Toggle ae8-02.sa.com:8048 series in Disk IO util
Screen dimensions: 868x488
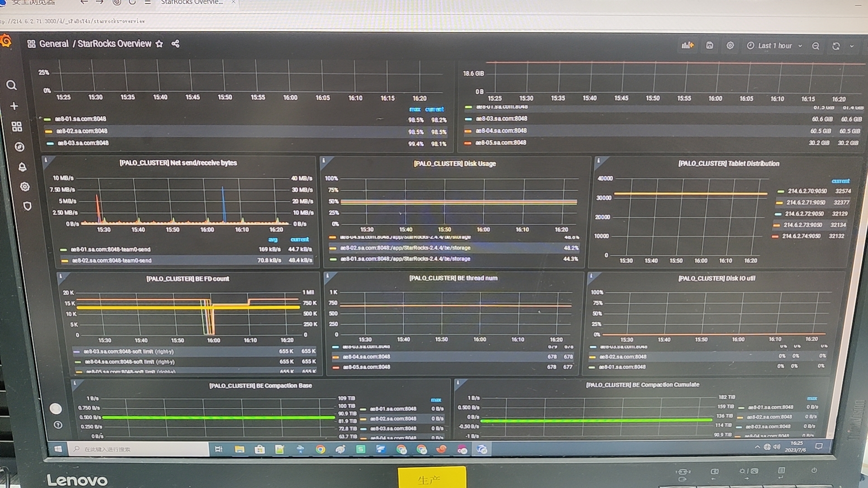pyautogui.click(x=623, y=357)
